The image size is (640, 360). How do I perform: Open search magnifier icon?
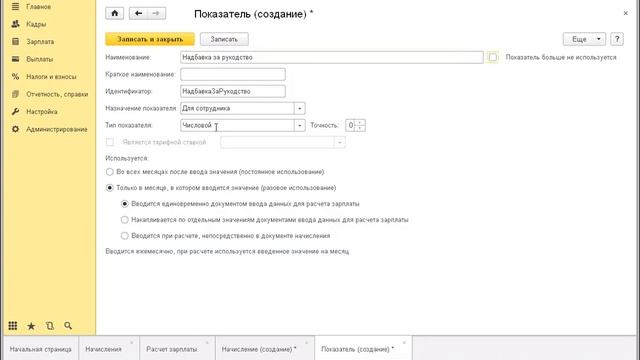(68, 326)
